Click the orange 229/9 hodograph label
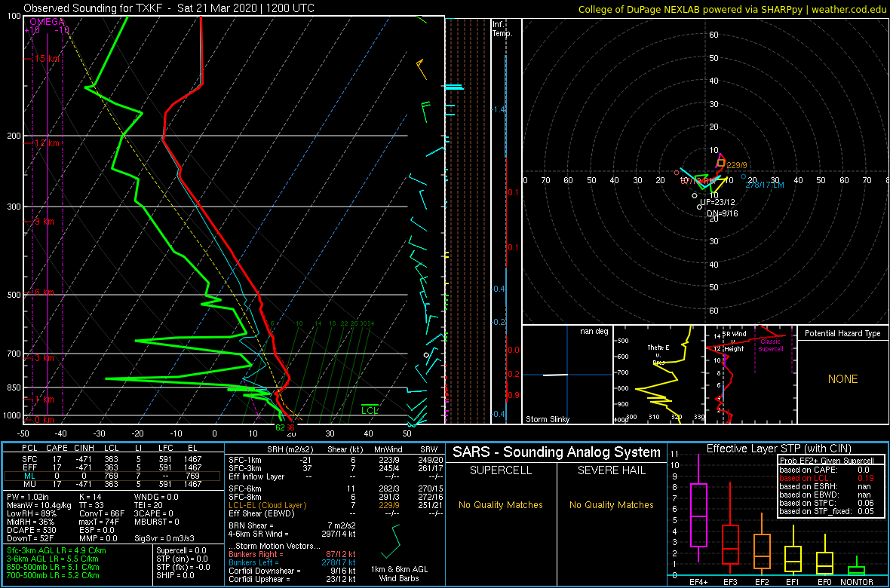 [x=736, y=164]
